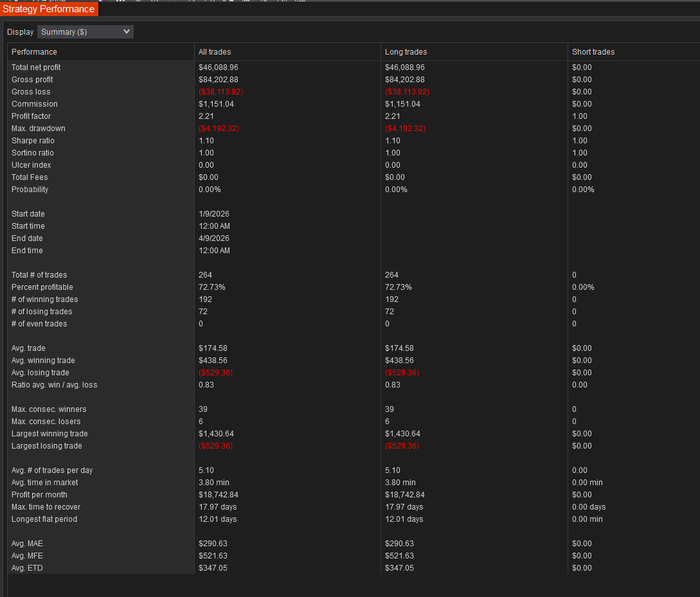This screenshot has width=700, height=597.
Task: Select the Profit factor row
Action: point(31,116)
